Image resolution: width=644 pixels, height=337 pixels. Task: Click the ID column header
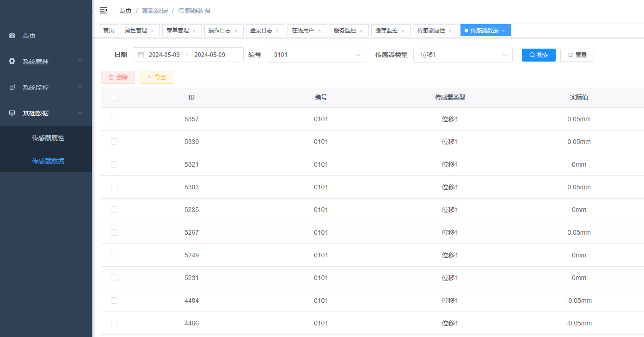[x=191, y=97]
